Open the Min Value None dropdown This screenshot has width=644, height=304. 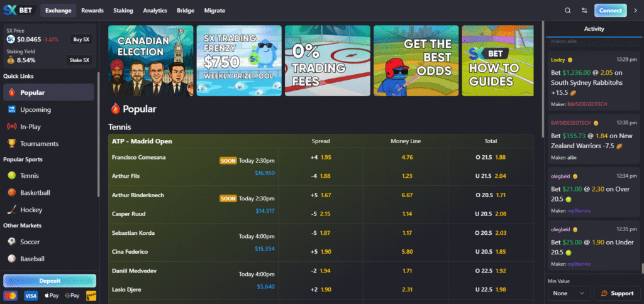click(569, 293)
